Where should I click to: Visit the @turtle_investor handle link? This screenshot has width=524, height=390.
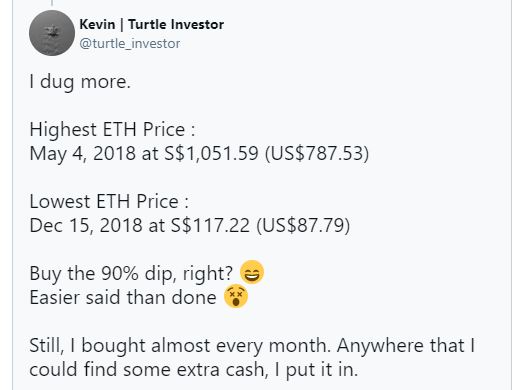tap(130, 43)
